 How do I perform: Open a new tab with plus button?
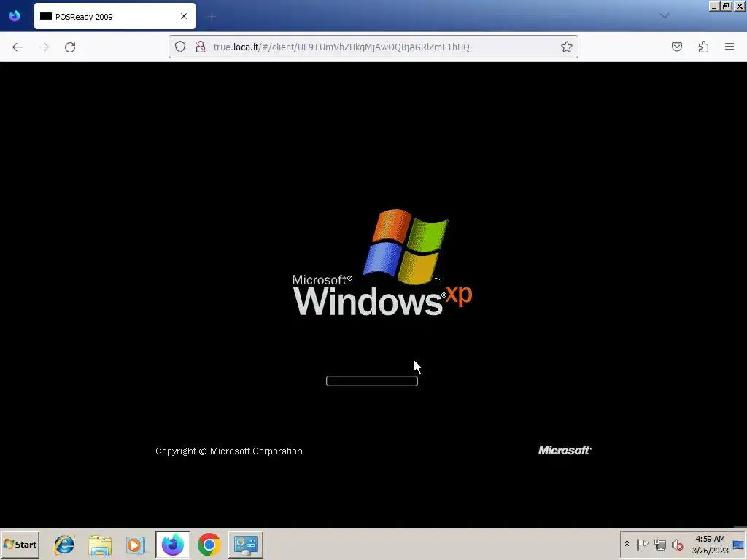[212, 17]
